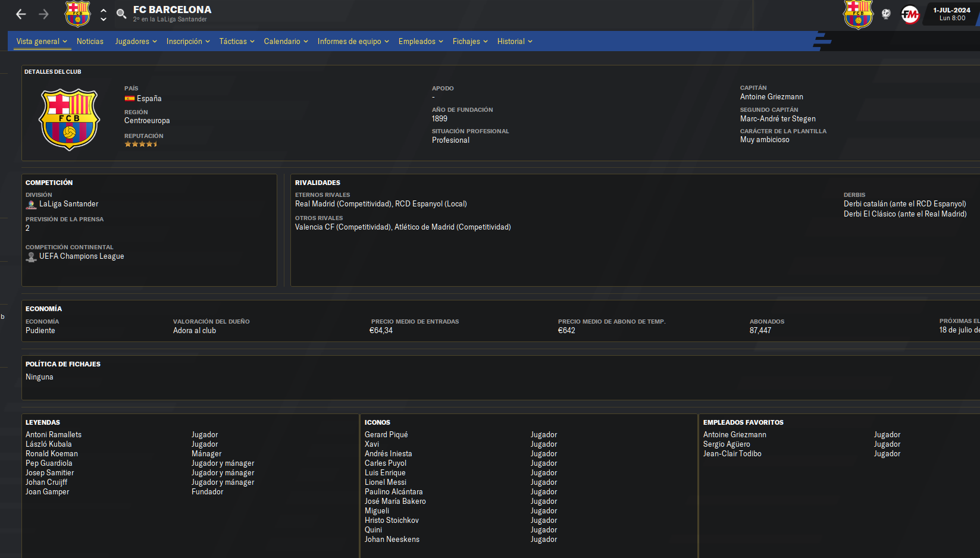Open icon Paulino Alcántara
Screen dimensions: 980x558
(x=393, y=492)
